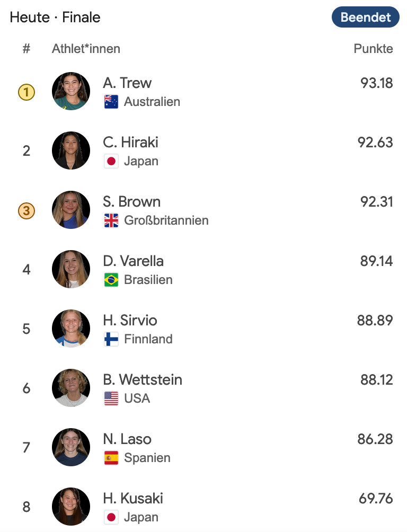Click D. Varella's profile photo
This screenshot has height=532, width=407.
[x=71, y=270]
